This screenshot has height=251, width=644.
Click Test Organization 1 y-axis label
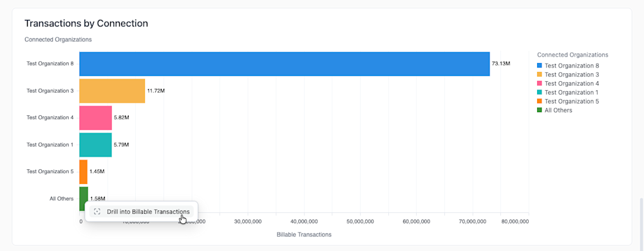50,145
